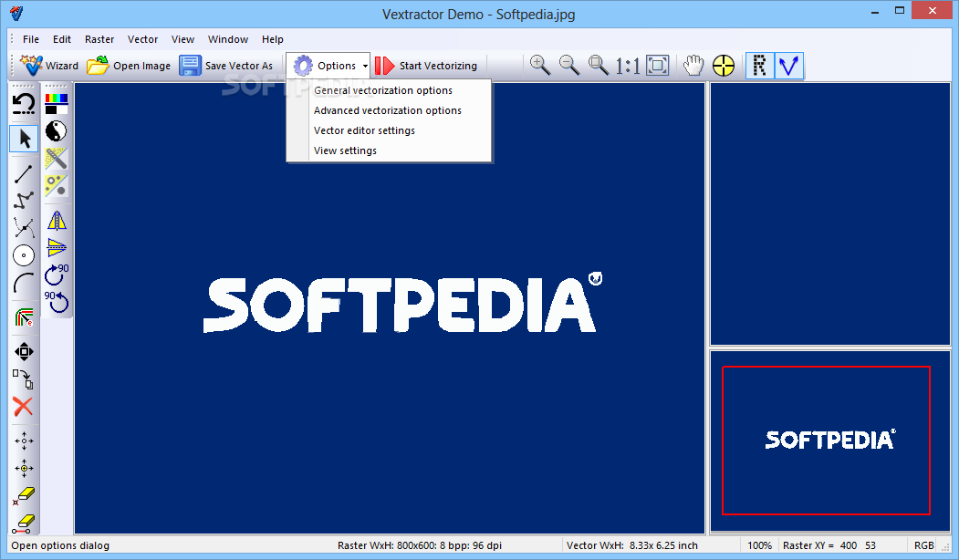The image size is (959, 560).
Task: Toggle vector layer display V button
Action: [789, 66]
